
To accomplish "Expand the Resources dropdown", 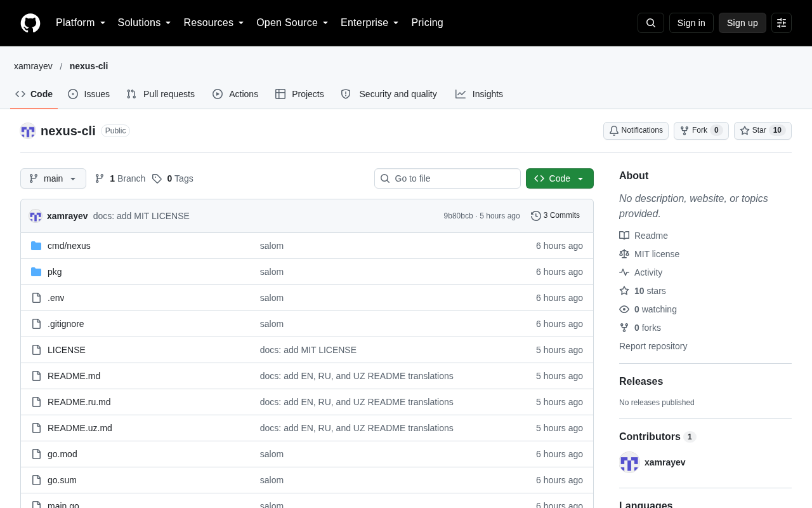I will [214, 23].
